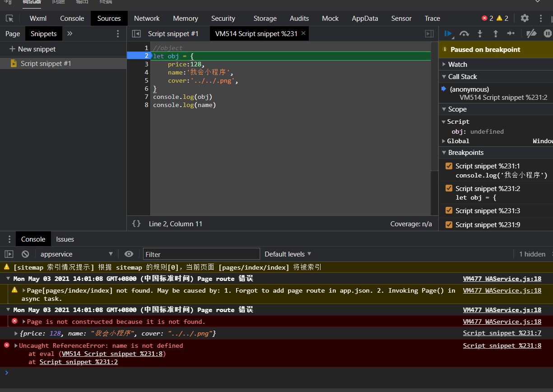Step into next function call
The image size is (553, 392).
tap(480, 34)
